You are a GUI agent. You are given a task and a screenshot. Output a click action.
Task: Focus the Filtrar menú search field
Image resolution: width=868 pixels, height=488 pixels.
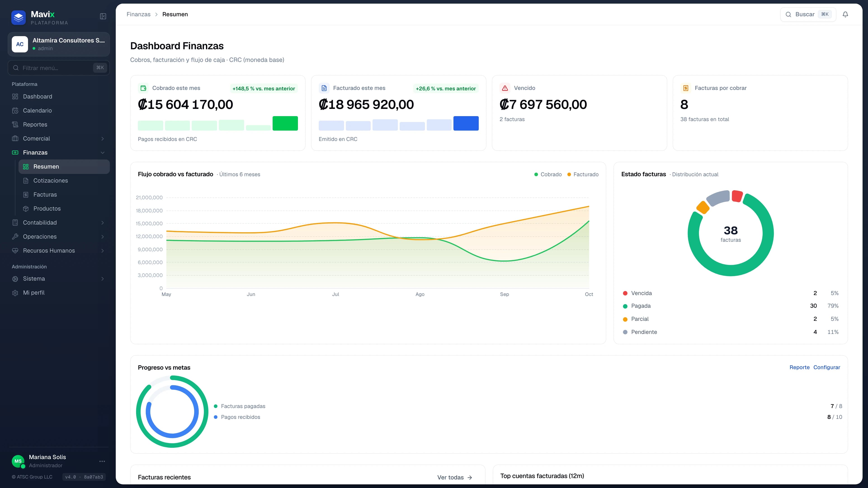[59, 68]
